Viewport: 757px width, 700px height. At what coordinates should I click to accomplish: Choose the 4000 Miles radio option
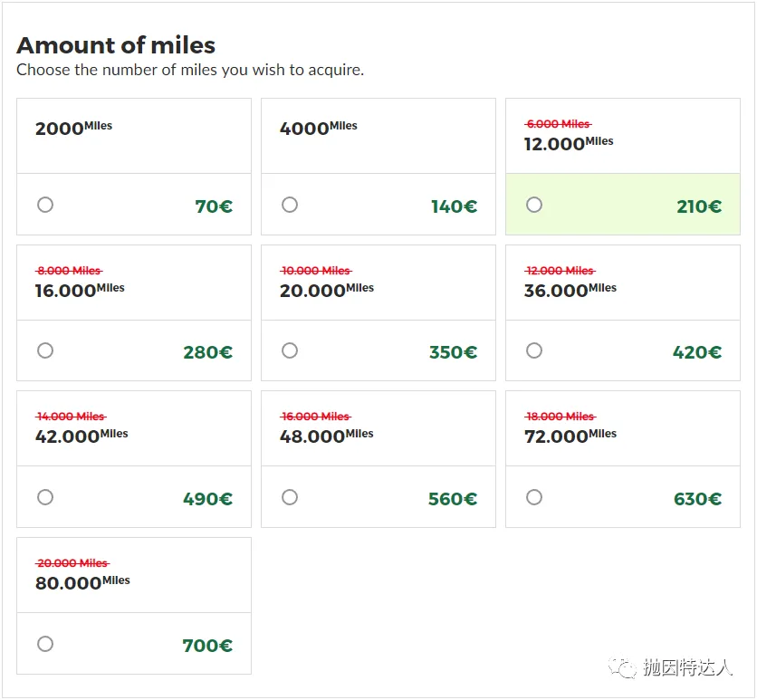click(x=290, y=205)
